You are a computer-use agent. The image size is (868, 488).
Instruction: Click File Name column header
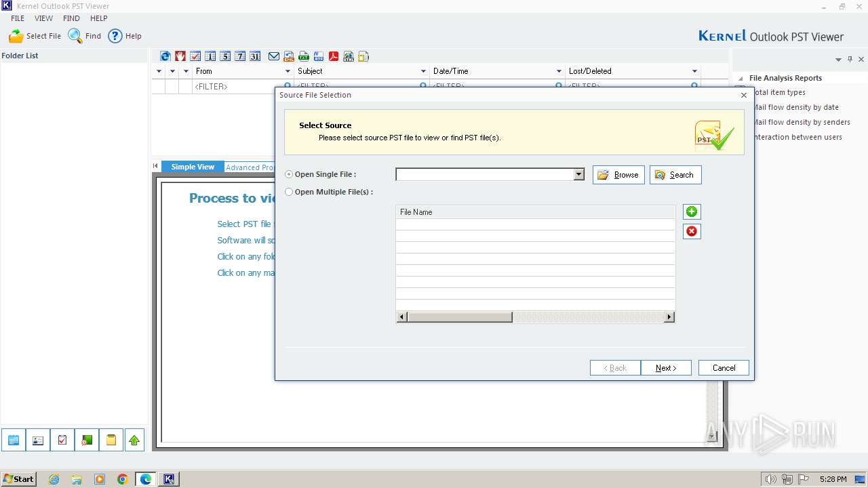535,212
